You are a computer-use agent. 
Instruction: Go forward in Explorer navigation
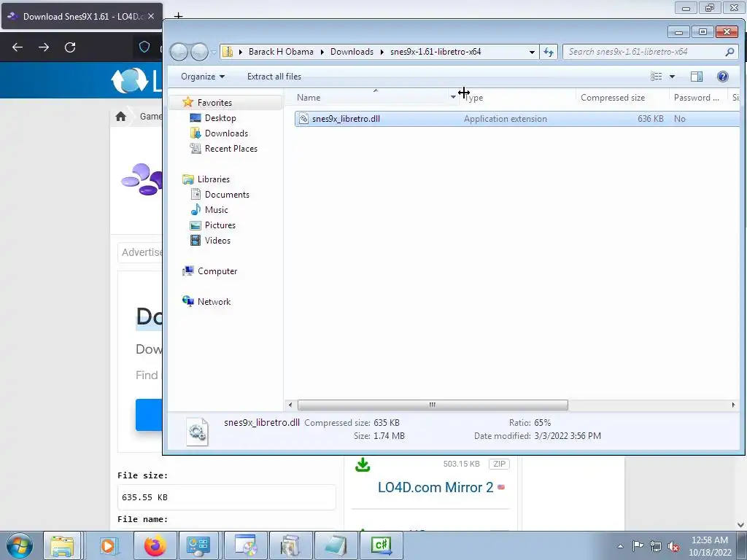[x=200, y=52]
